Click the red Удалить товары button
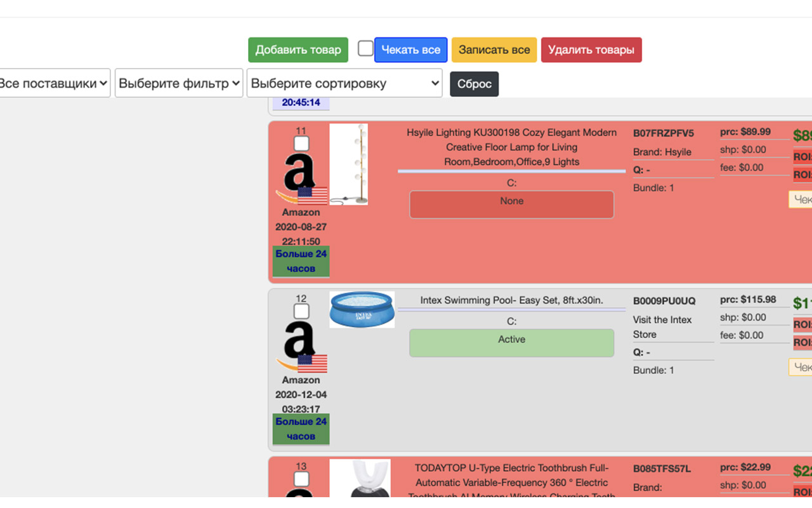 coord(591,50)
